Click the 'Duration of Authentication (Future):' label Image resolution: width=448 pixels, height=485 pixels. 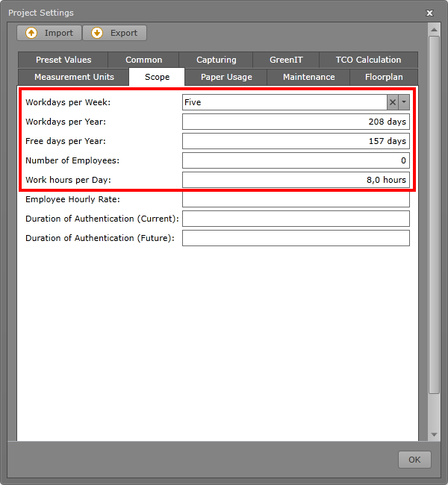click(100, 238)
